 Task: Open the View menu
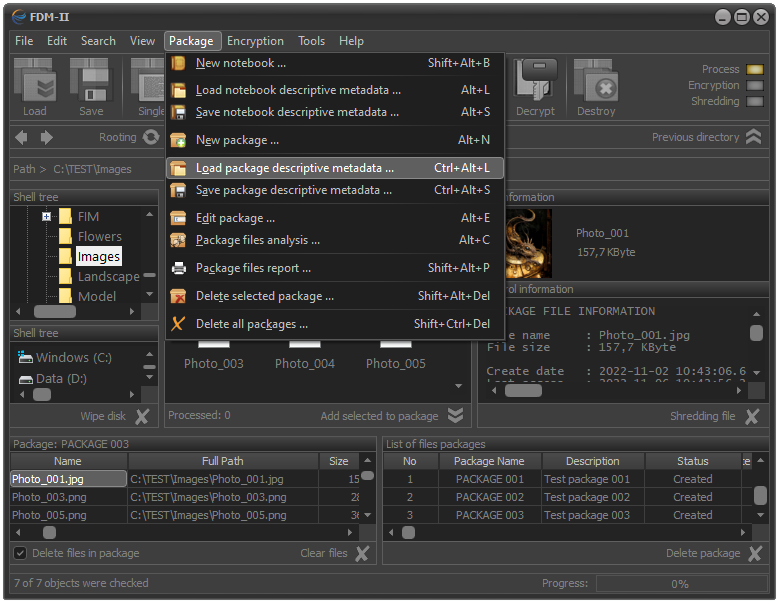[142, 41]
